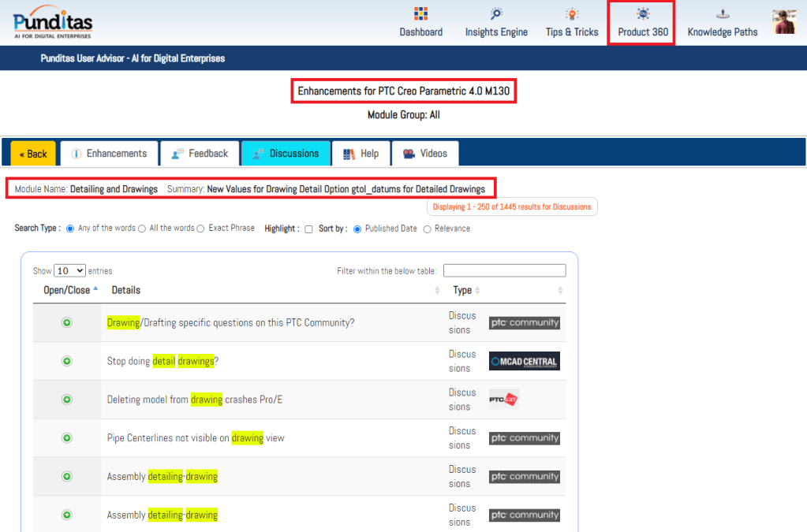Expand the 'Pipe Centerlines not visible' row
The height and width of the screenshot is (532, 807).
(x=67, y=438)
